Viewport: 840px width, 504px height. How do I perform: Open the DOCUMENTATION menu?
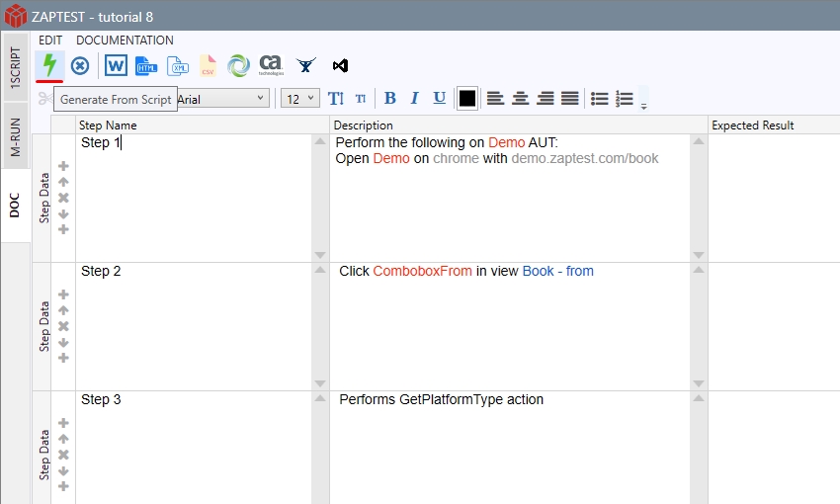[125, 41]
